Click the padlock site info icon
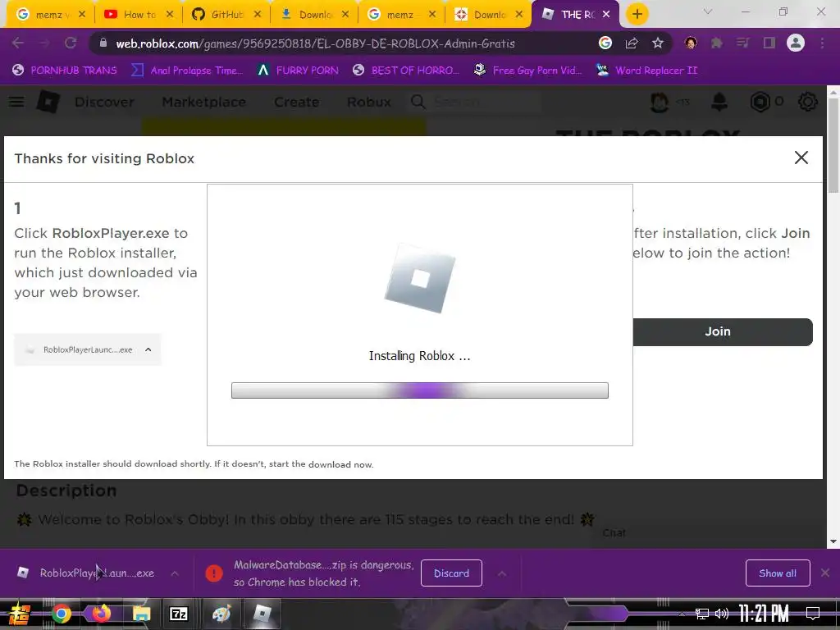Viewport: 840px width, 630px height. point(103,43)
